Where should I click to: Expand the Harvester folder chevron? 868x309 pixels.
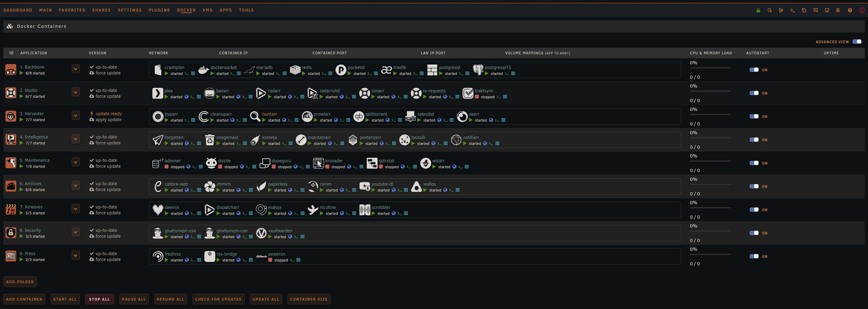[x=76, y=116]
